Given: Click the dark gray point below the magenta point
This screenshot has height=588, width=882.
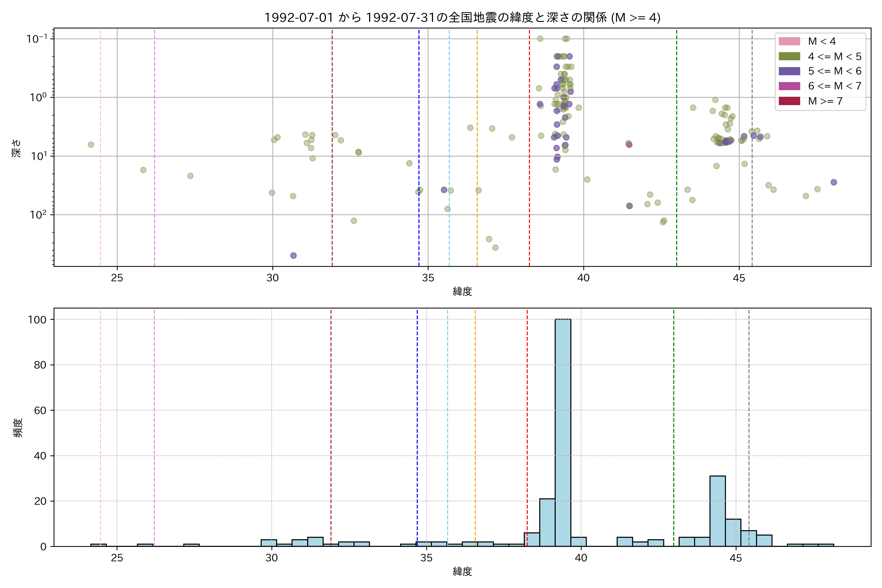Looking at the screenshot, I should pyautogui.click(x=629, y=206).
